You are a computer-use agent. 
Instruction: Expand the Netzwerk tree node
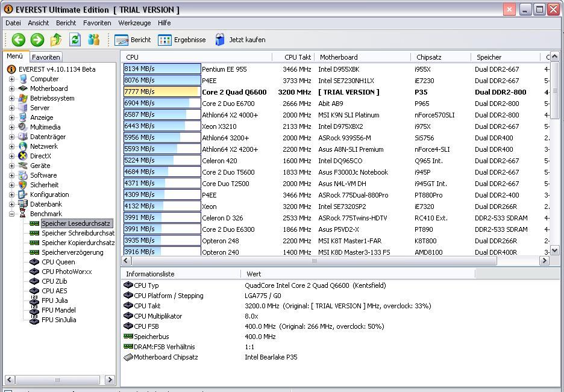tap(11, 146)
